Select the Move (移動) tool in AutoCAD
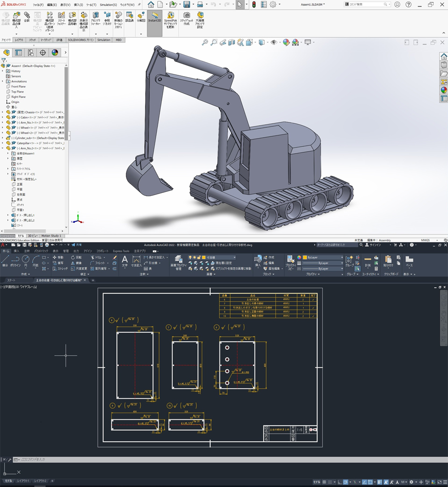This screenshot has width=448, height=487. (58, 257)
